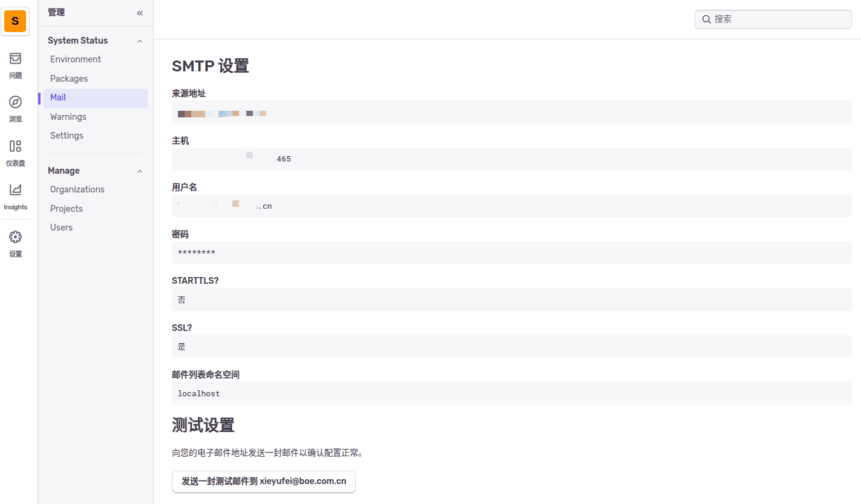Open Settings under System Status
861x504 pixels.
click(67, 135)
